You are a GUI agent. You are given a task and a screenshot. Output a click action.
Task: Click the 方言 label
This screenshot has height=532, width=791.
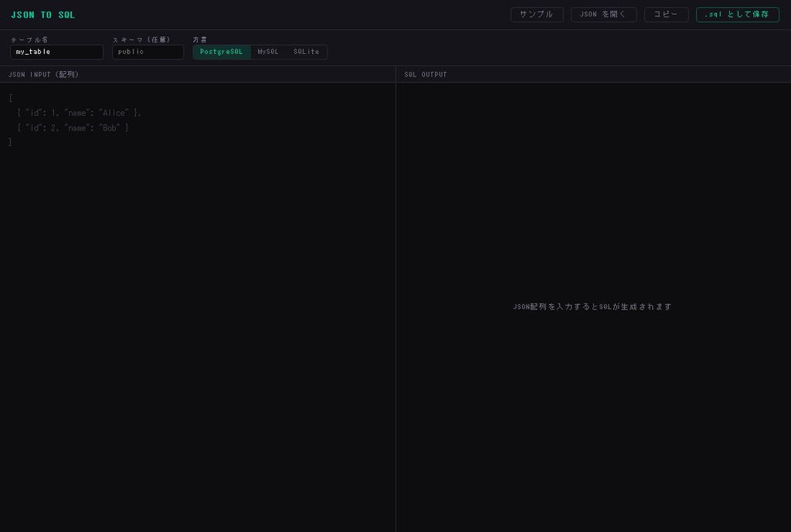click(200, 40)
